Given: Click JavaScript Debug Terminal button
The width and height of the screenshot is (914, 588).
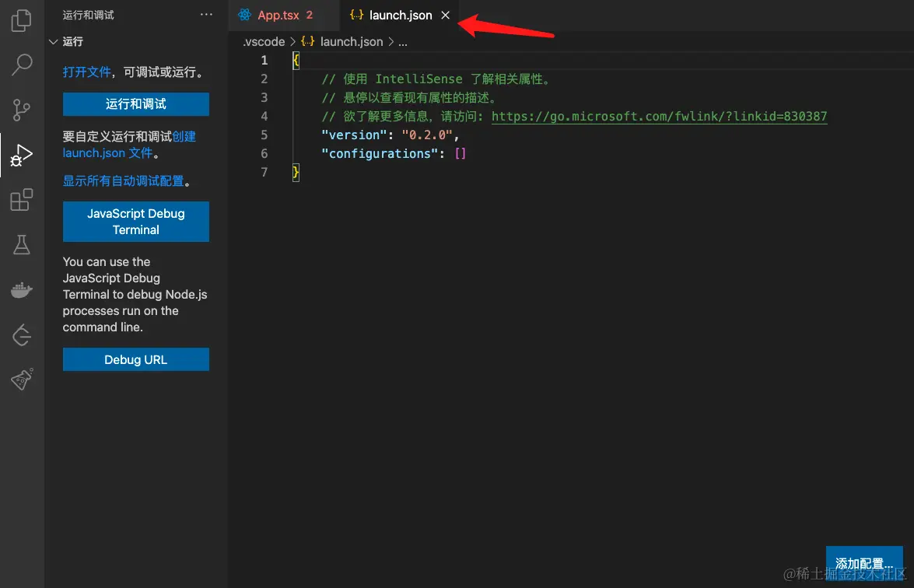Looking at the screenshot, I should click(136, 222).
